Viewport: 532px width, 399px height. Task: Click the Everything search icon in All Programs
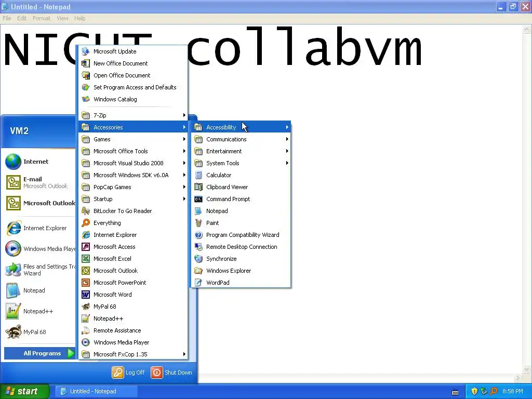click(86, 223)
